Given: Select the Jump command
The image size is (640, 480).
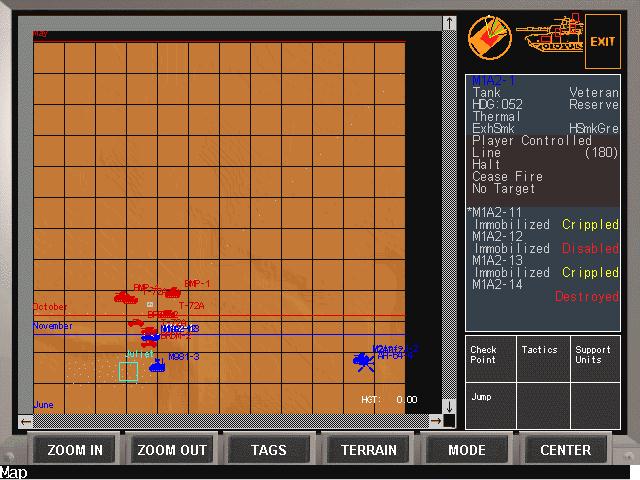Looking at the screenshot, I should (x=491, y=405).
